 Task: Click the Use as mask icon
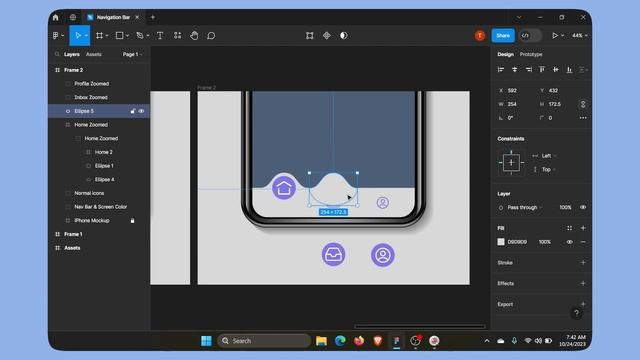tap(344, 36)
